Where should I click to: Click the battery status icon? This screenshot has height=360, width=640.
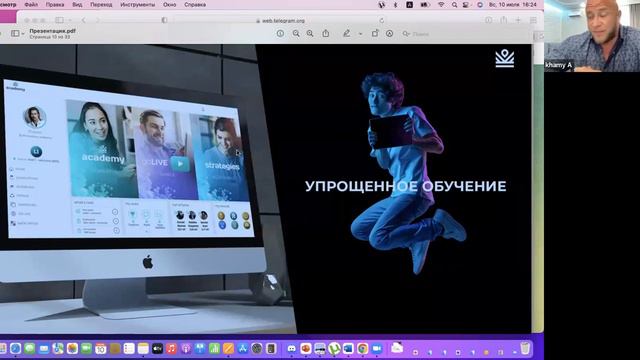tap(425, 5)
